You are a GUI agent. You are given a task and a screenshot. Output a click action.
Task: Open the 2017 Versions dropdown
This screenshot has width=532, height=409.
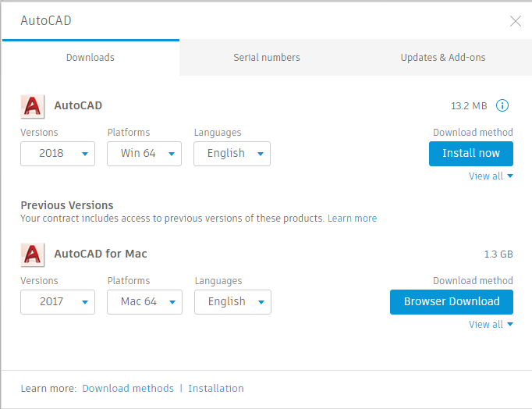pos(58,302)
